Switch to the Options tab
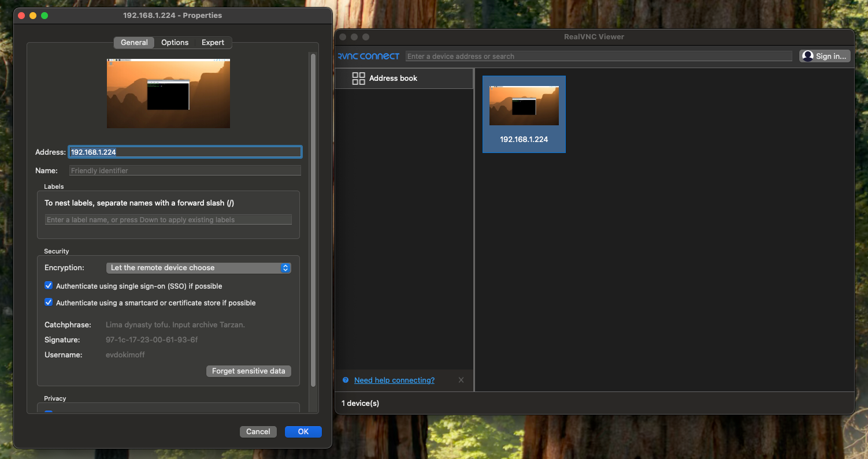Viewport: 868px width, 459px height. (x=175, y=42)
